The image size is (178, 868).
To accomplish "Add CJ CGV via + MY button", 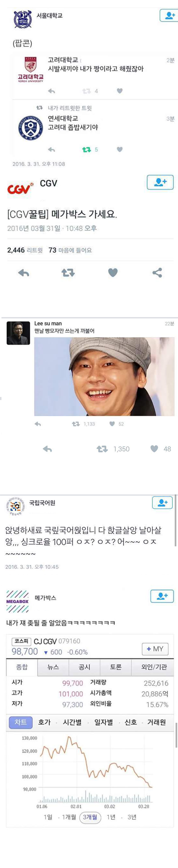I will coord(155,649).
